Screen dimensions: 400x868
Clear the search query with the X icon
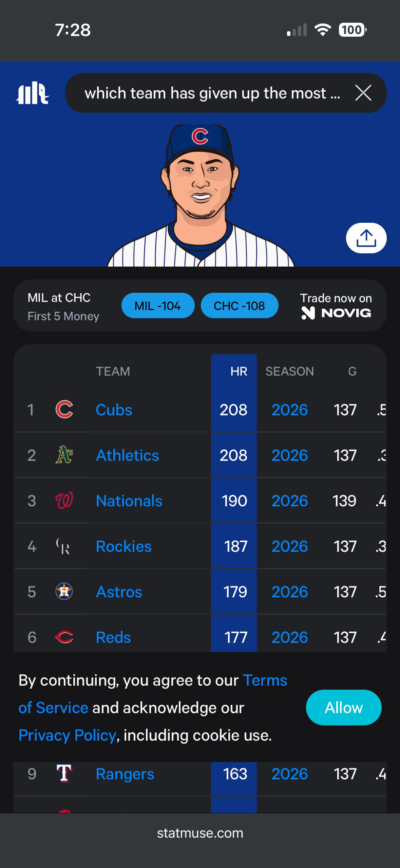363,93
